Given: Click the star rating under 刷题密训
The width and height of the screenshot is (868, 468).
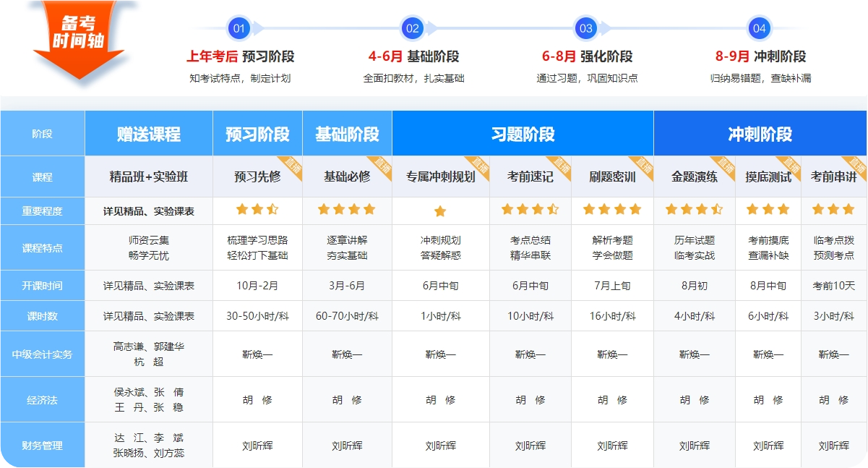Looking at the screenshot, I should (612, 210).
